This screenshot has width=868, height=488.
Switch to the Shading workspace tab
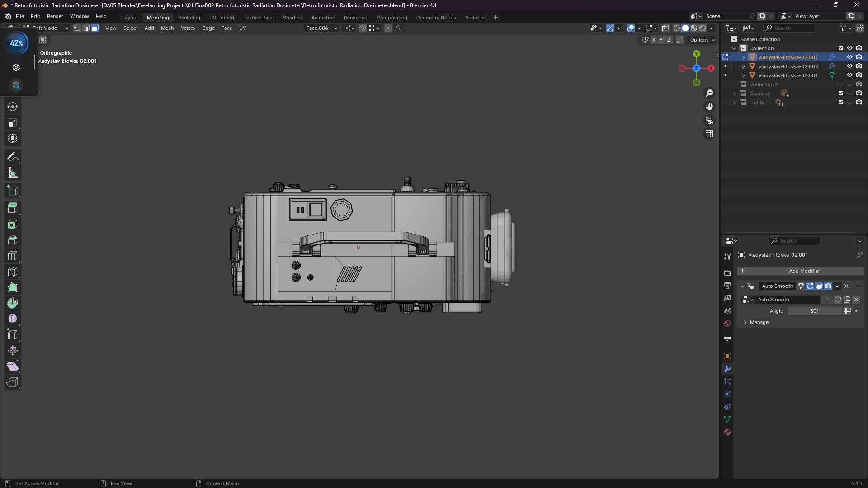tap(292, 18)
